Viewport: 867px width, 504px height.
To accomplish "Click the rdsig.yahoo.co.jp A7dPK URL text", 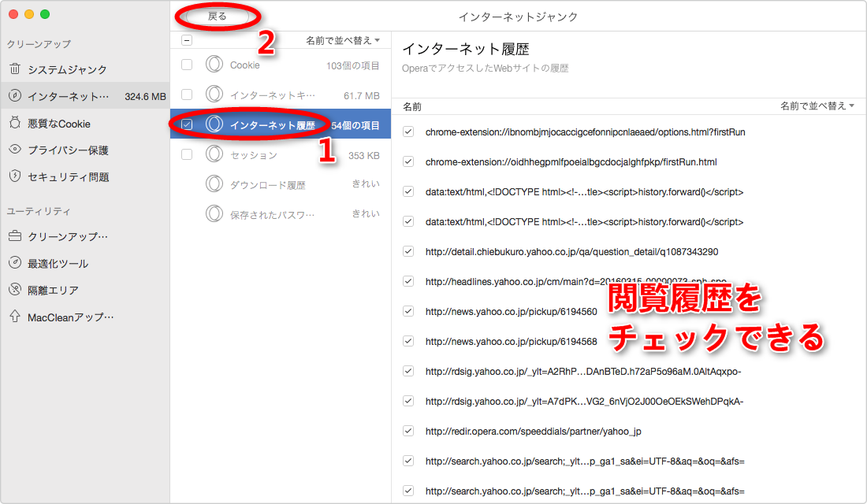I will [x=585, y=401].
